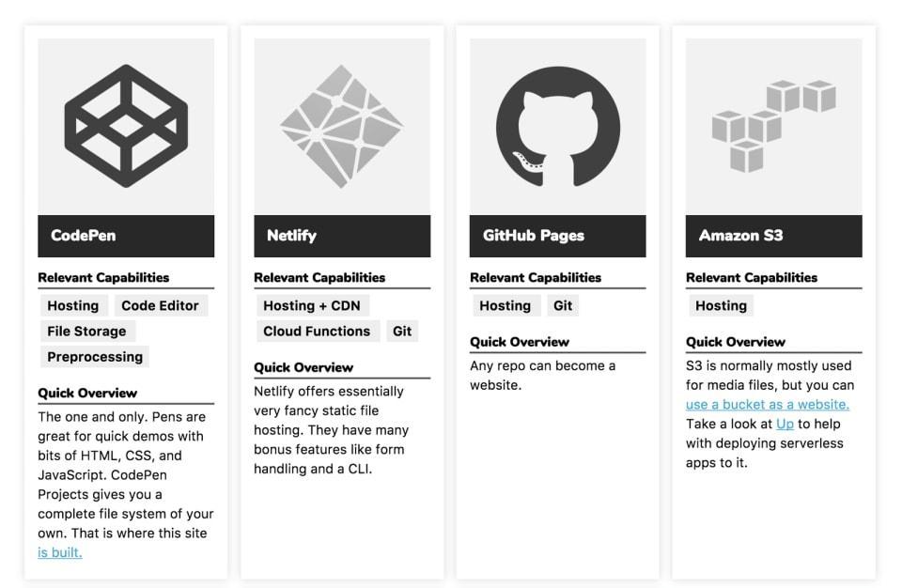Click the Hosting tag under CodePen
The height and width of the screenshot is (588, 902).
pos(73,306)
